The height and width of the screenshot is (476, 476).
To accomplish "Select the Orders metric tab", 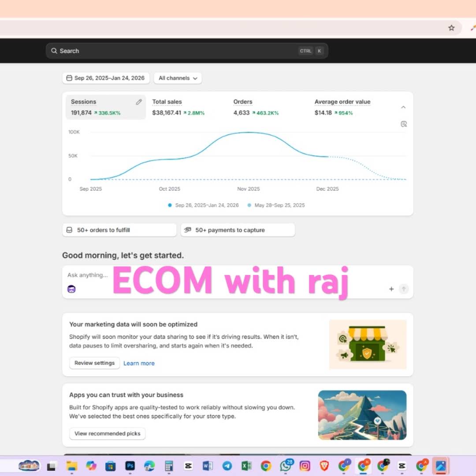I will (x=267, y=107).
